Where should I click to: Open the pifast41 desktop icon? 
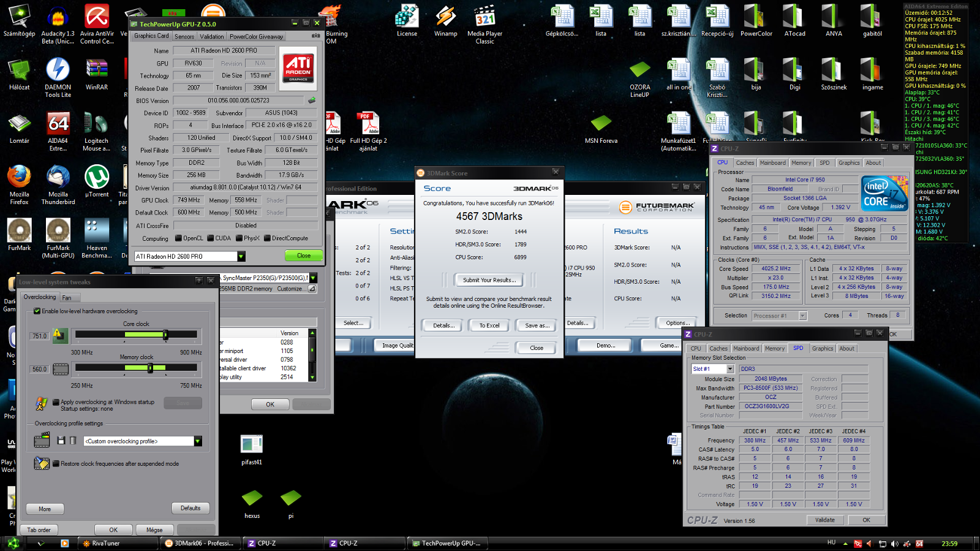[x=252, y=450]
